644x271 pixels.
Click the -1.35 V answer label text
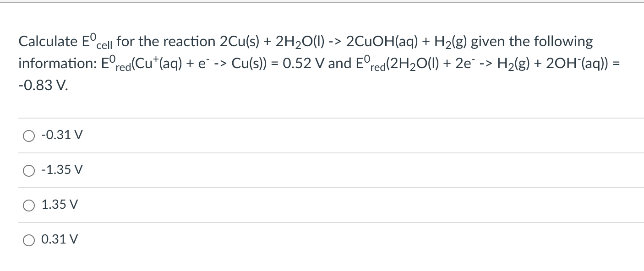61,169
